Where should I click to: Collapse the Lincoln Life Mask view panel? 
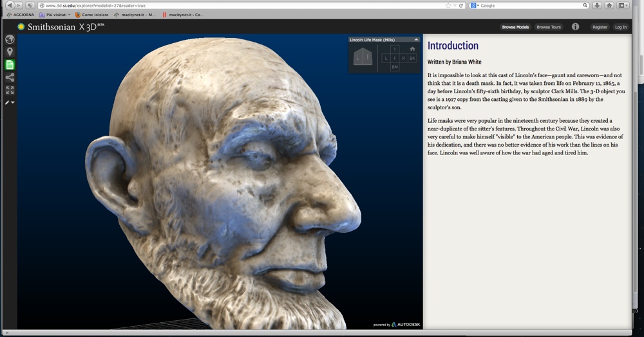click(x=416, y=40)
